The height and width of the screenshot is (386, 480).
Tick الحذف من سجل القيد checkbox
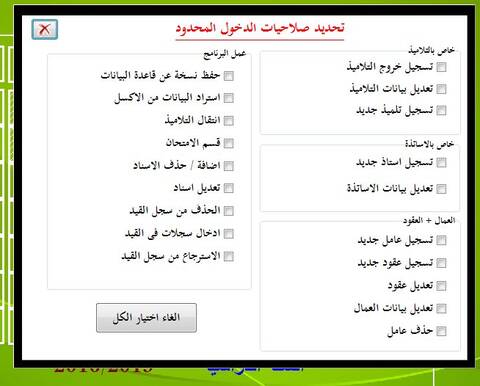(229, 211)
